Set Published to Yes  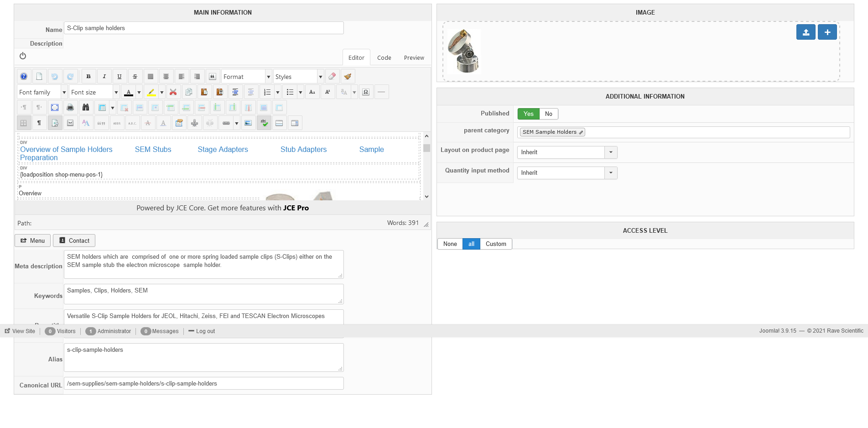click(529, 114)
